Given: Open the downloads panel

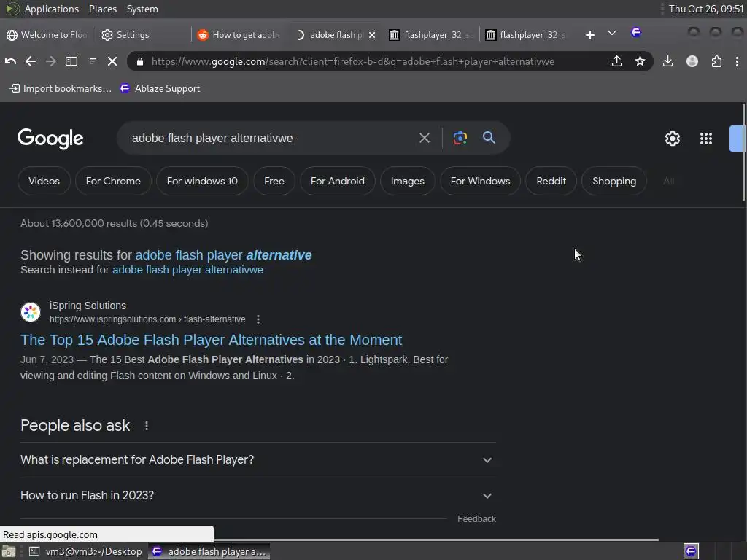Looking at the screenshot, I should coord(668,61).
